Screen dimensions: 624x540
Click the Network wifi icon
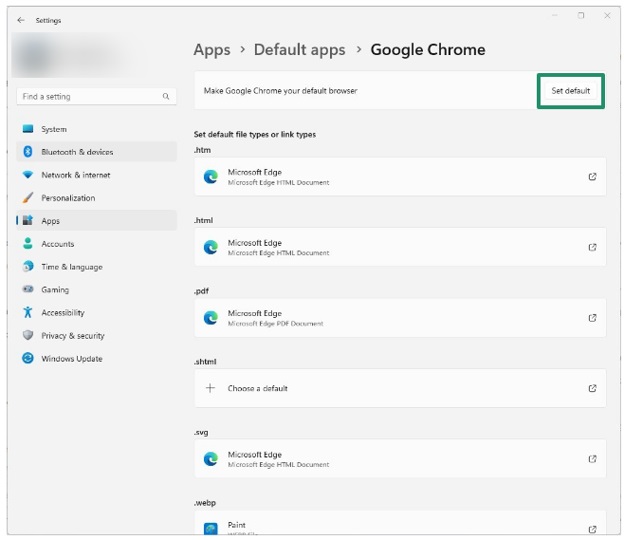[28, 175]
